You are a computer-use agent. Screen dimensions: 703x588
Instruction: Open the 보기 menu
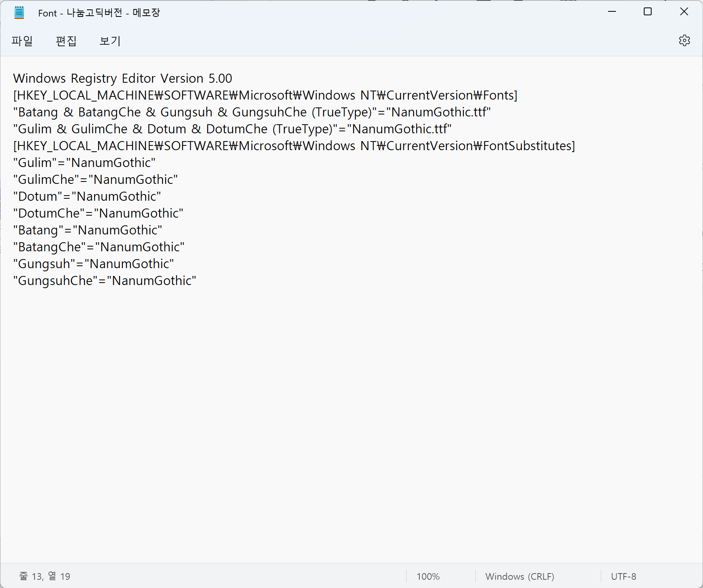coord(110,41)
